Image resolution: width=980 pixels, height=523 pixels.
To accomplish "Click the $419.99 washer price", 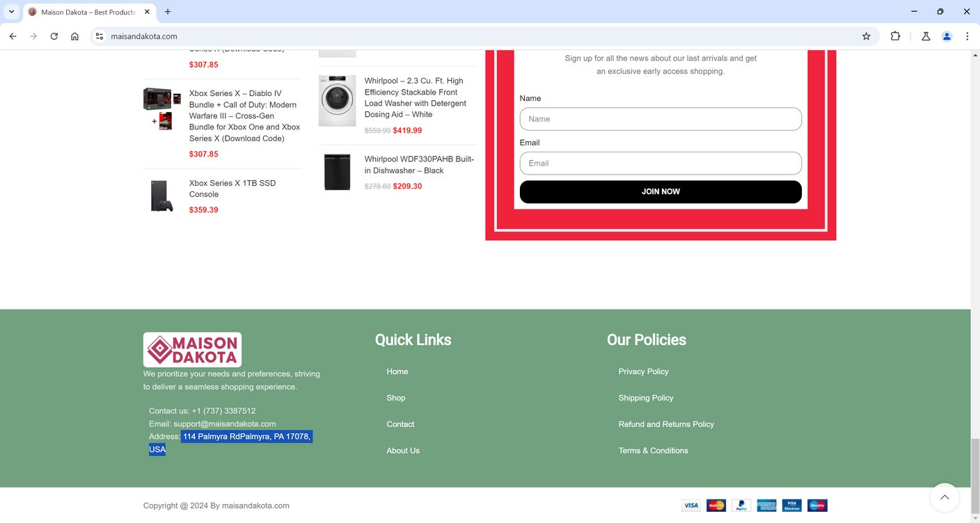I will tap(407, 131).
